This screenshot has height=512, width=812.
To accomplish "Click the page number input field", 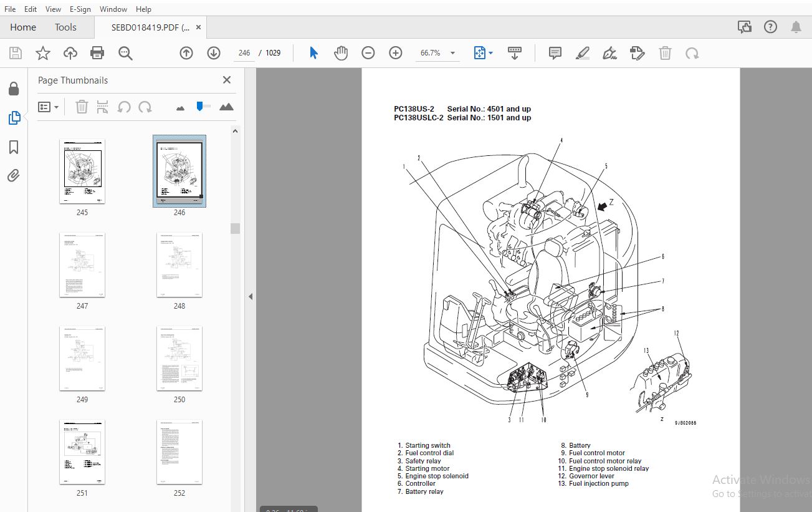I will click(244, 53).
